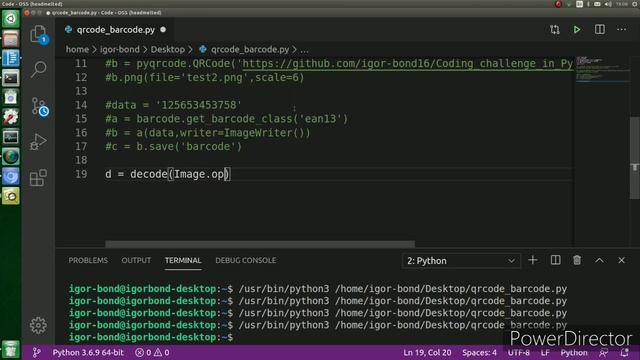Open the editor More Actions menu
The width and height of the screenshot is (640, 360).
622,29
